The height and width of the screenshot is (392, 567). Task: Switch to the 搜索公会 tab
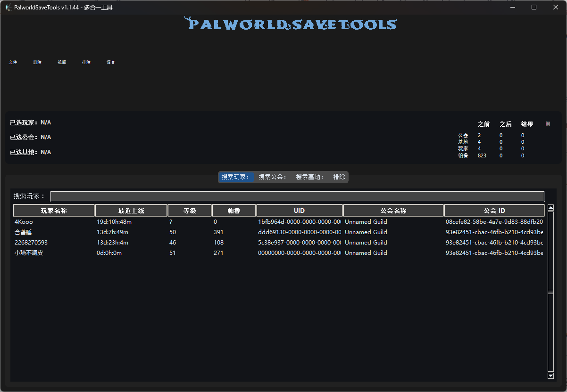pos(272,177)
